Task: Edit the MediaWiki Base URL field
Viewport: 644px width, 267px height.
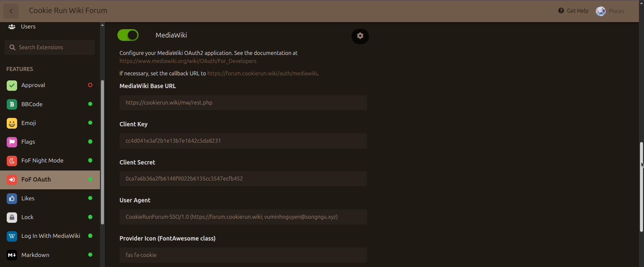Action: pos(243,103)
